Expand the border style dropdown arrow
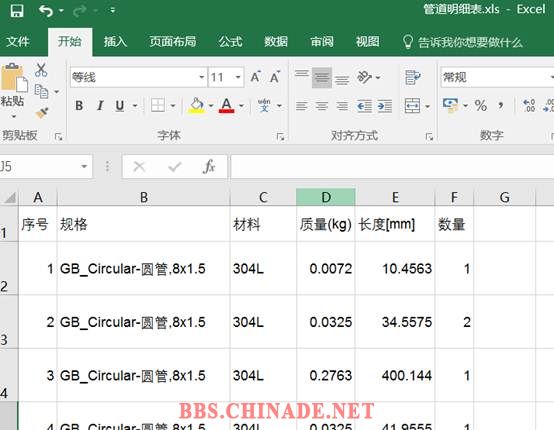The width and height of the screenshot is (554, 430). point(173,106)
